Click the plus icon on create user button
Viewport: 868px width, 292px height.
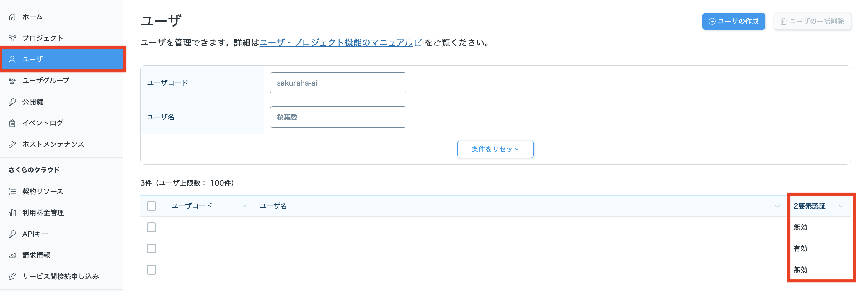tap(712, 22)
